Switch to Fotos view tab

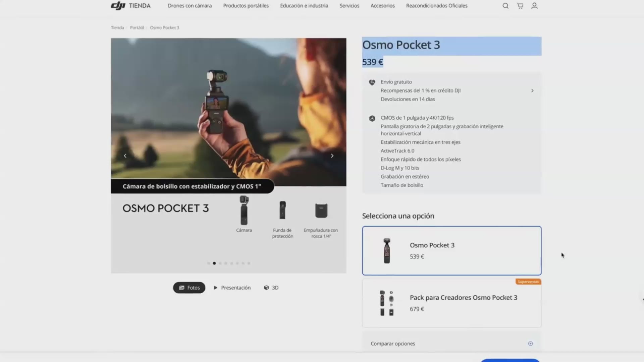189,288
